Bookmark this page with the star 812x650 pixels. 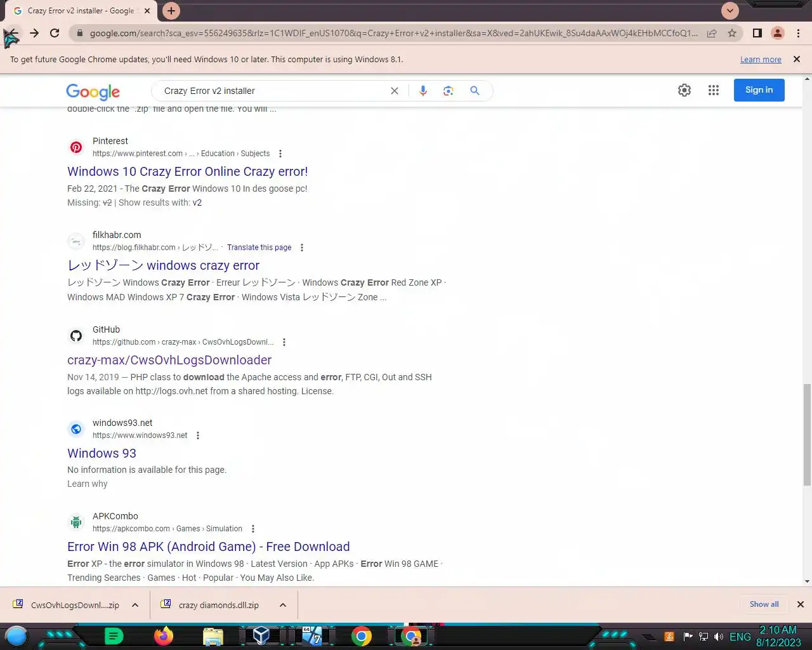pyautogui.click(x=732, y=33)
